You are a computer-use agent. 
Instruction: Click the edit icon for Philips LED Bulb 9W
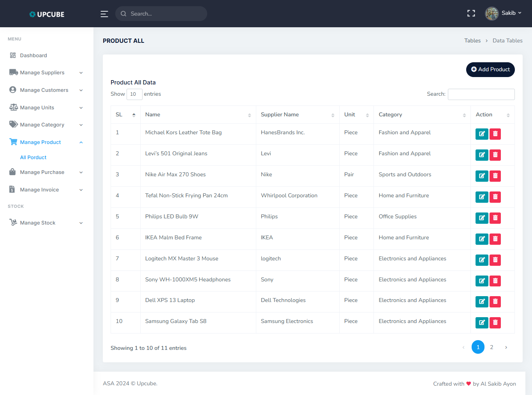[x=481, y=218]
